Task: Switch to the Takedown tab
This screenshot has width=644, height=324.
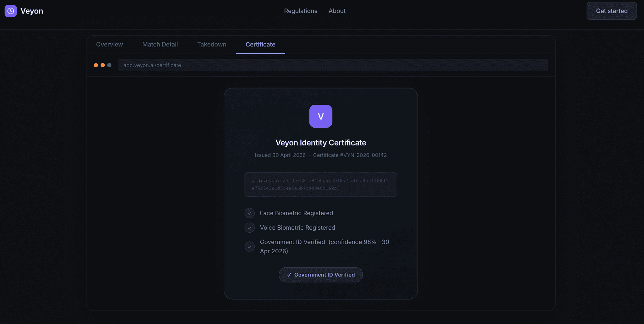Action: pos(212,44)
